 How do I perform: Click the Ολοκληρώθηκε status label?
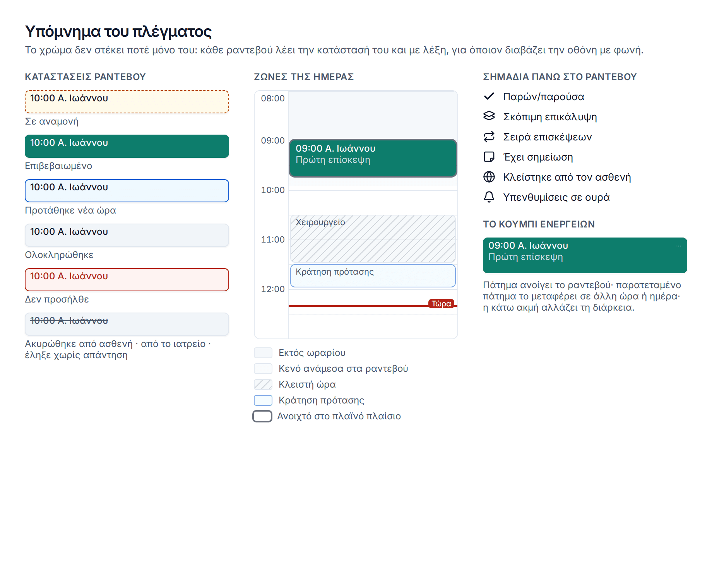click(x=59, y=255)
